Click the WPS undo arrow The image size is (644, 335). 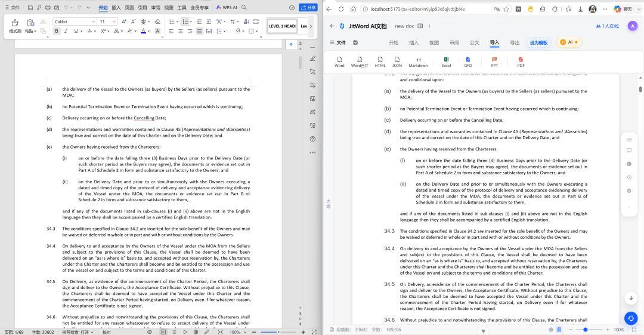[66, 7]
